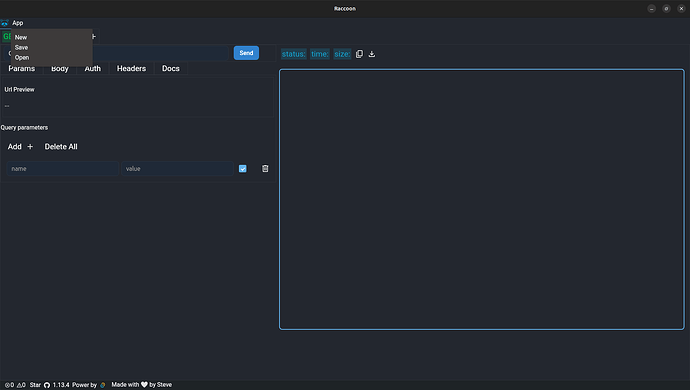690x390 pixels.
Task: Switch to the Auth tab
Action: coord(92,69)
